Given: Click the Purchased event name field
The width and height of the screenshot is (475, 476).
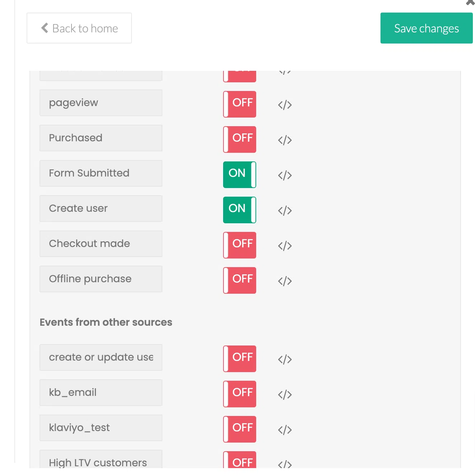Looking at the screenshot, I should 101,138.
